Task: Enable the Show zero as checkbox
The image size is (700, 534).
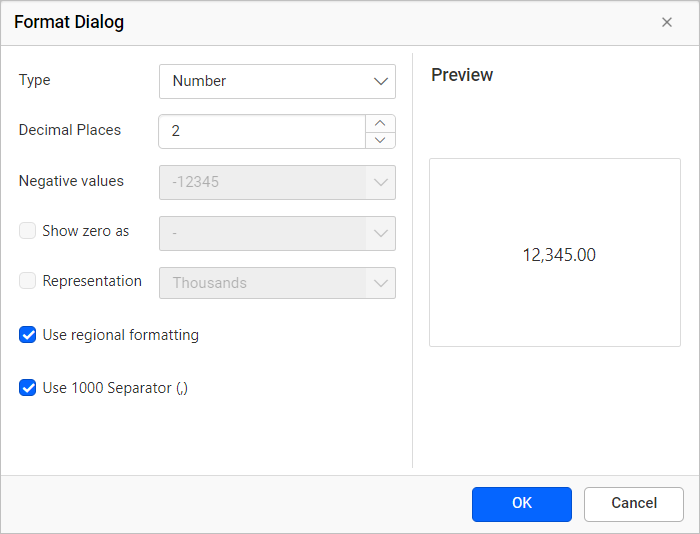Action: [x=27, y=231]
